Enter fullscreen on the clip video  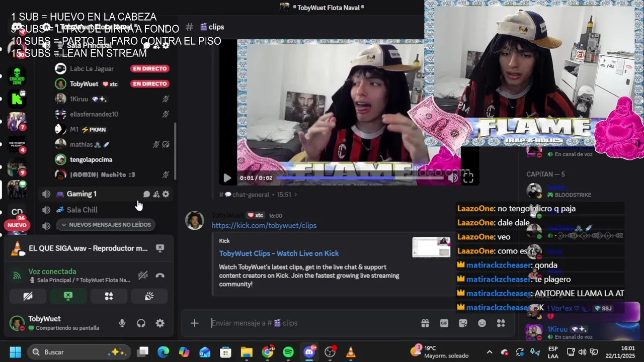click(468, 177)
